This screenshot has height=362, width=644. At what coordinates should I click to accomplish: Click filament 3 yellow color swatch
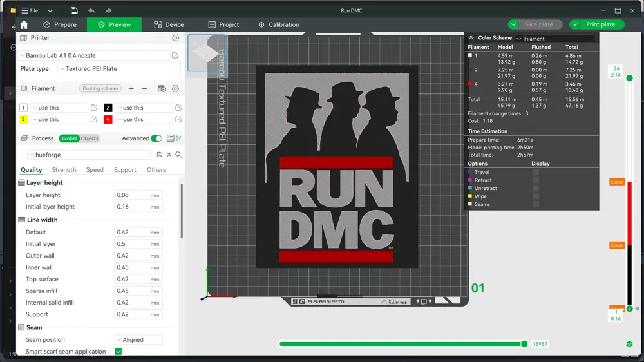(23, 120)
